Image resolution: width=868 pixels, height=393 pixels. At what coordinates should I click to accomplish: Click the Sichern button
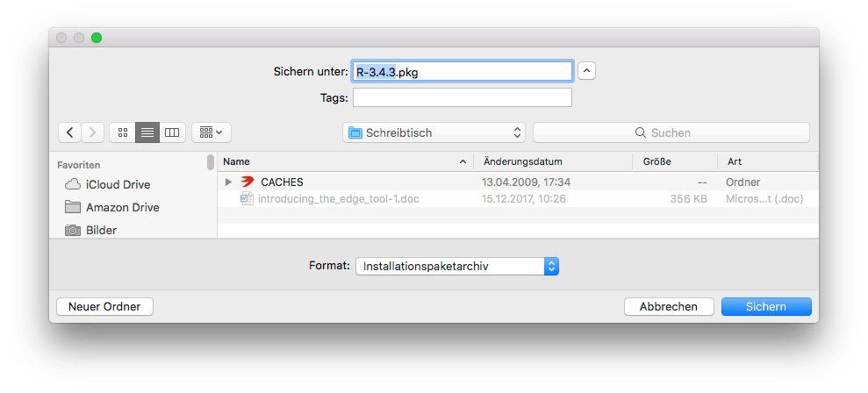765,306
